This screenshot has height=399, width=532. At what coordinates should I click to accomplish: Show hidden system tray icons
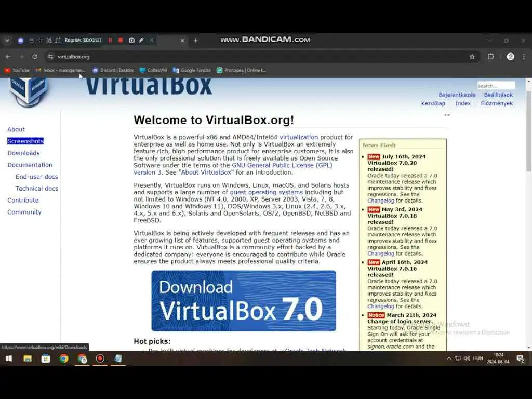(x=449, y=358)
